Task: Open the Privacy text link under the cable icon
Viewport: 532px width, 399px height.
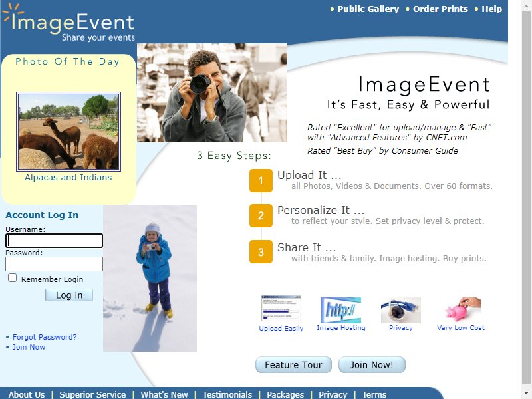Action: [401, 328]
